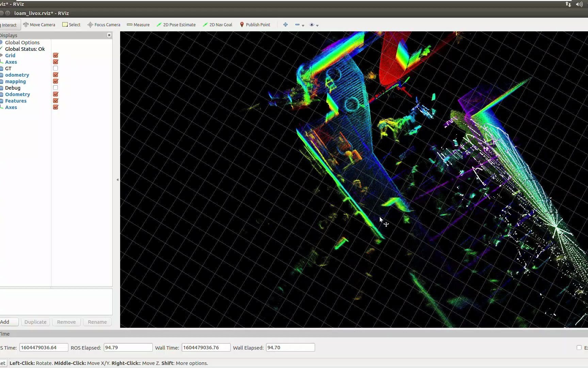Screen dimensions: 588x368
Task: Turn on the Debug display
Action: [55, 88]
